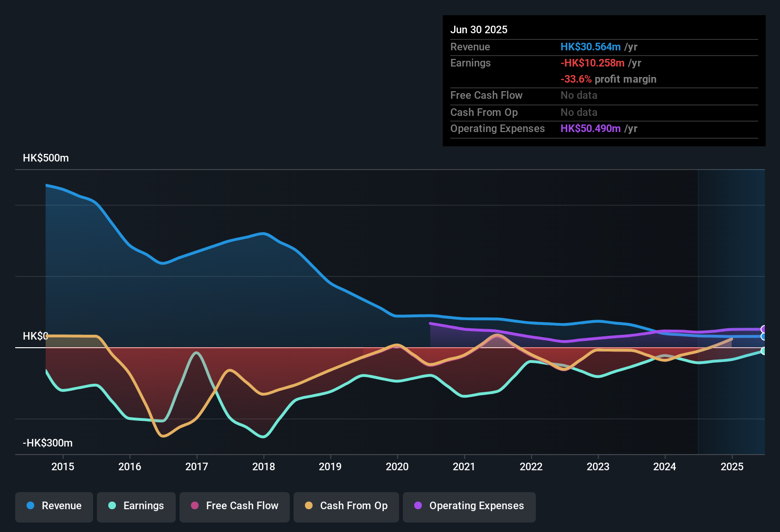Select the 2025 year label on the axis

point(732,466)
